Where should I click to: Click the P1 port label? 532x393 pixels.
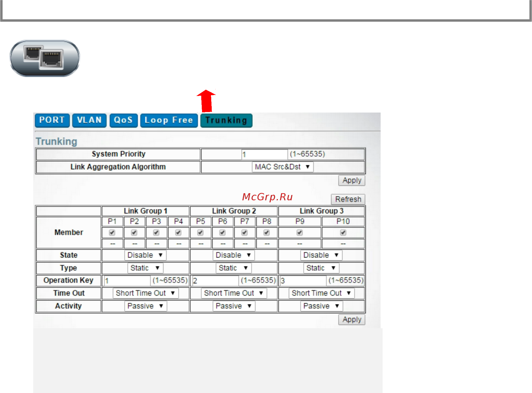112,221
